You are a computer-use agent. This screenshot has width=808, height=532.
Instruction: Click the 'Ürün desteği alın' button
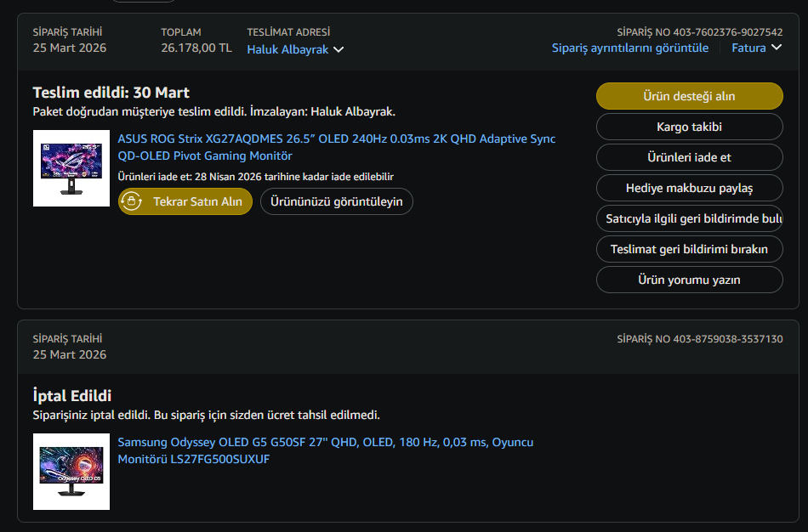[x=690, y=96]
